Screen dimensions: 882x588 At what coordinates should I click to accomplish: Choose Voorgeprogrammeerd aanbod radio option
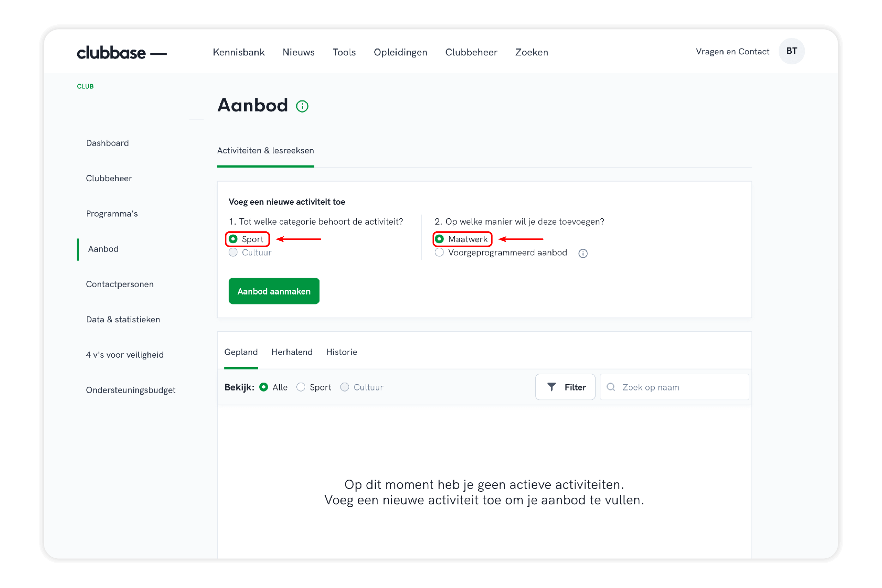[x=440, y=252]
